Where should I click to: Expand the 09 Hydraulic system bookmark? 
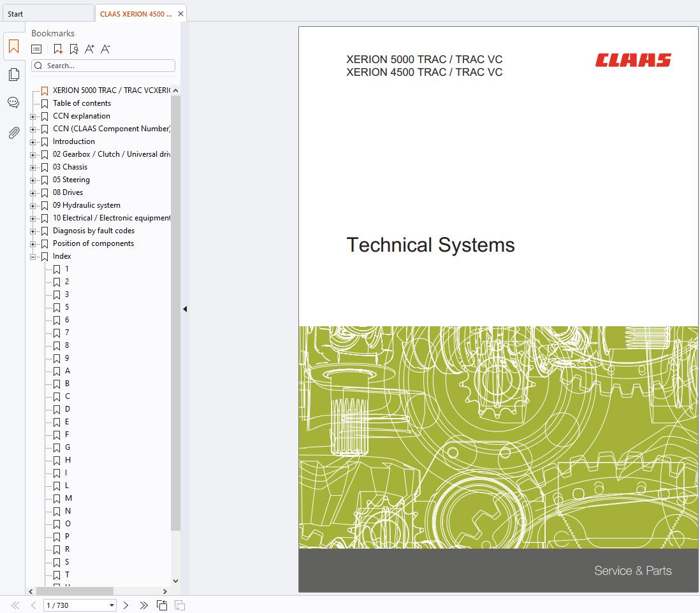(x=33, y=206)
